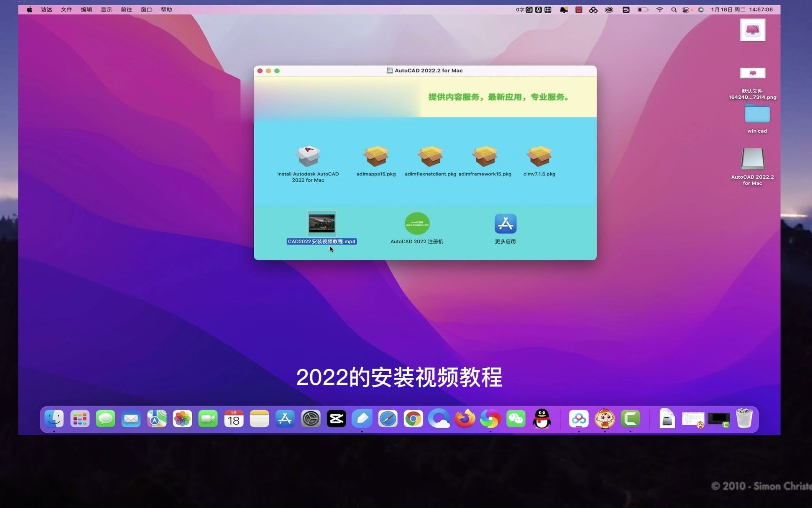
Task: Click the CAD2022安装视频教程.mp4 file name label
Action: (322, 241)
